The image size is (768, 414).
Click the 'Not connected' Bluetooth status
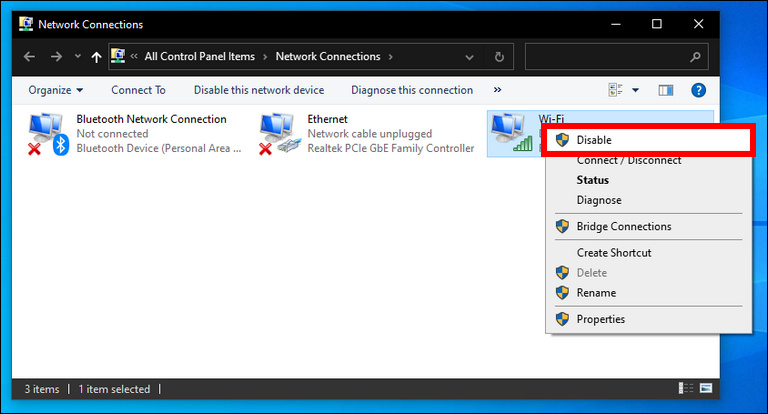tap(112, 134)
